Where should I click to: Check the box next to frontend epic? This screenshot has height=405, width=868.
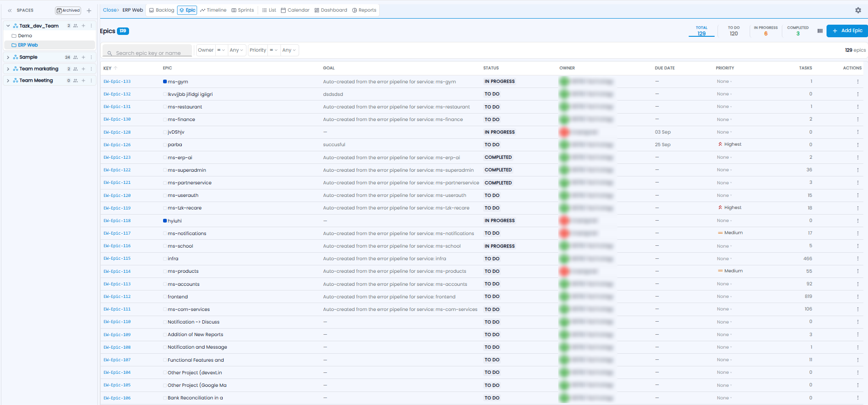pos(165,297)
